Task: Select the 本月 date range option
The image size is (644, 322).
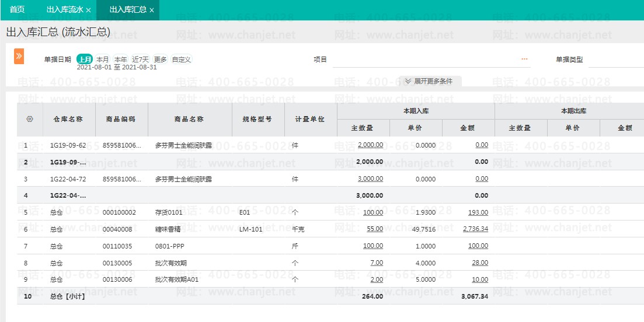Action: pyautogui.click(x=103, y=60)
